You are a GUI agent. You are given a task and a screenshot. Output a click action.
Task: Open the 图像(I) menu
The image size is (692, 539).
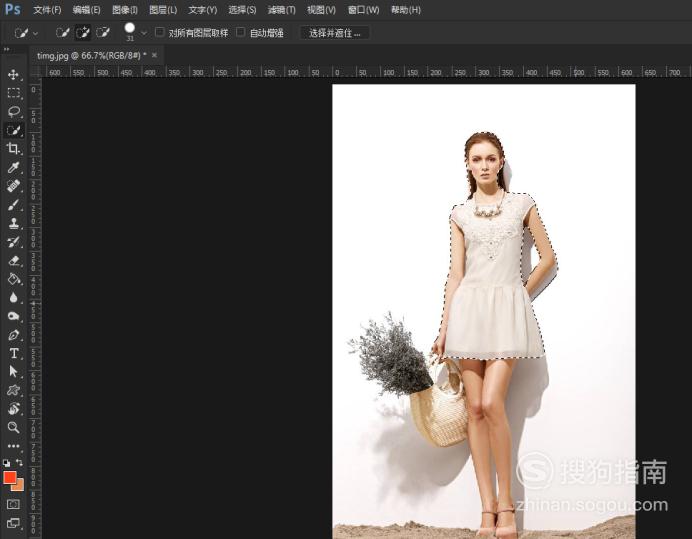(125, 10)
